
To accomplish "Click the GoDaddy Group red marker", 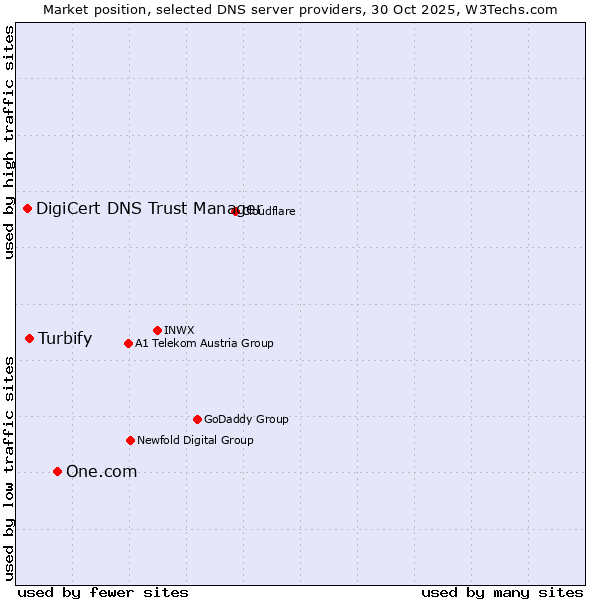I will (x=197, y=419).
